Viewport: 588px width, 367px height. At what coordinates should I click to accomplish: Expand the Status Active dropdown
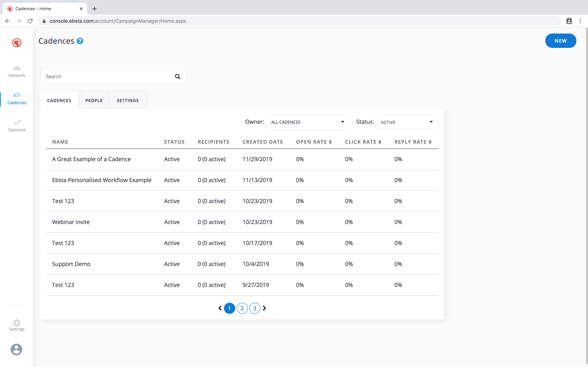point(407,122)
